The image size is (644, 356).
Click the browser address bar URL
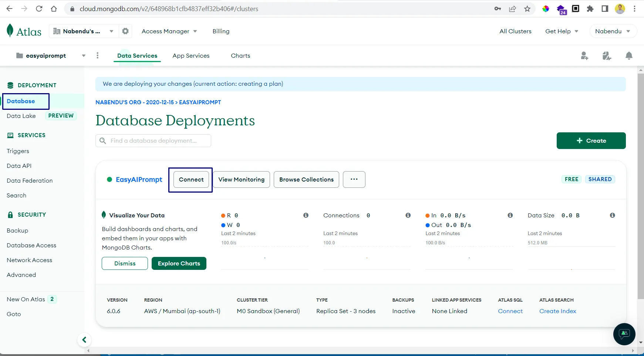point(169,9)
